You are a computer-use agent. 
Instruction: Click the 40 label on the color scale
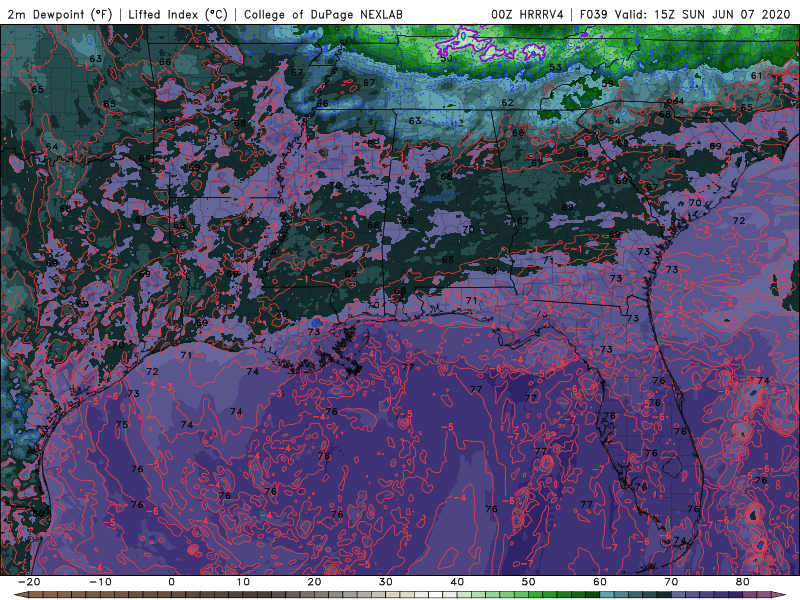click(457, 582)
